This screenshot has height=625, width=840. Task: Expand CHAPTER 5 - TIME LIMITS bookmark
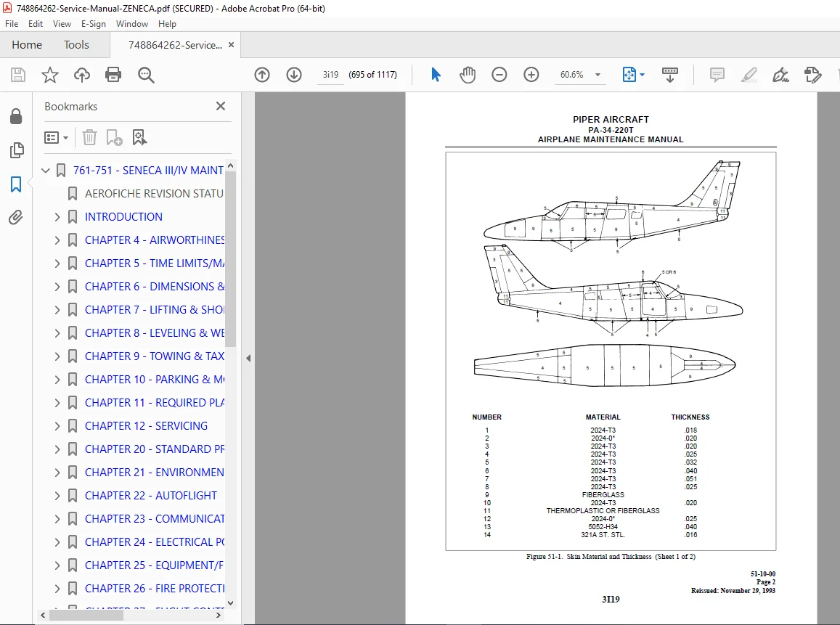57,264
